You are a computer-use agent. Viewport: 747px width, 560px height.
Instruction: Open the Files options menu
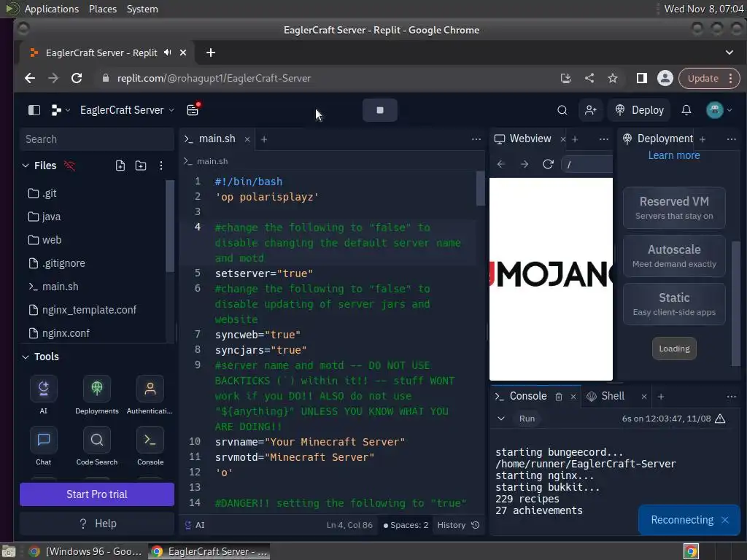(161, 166)
